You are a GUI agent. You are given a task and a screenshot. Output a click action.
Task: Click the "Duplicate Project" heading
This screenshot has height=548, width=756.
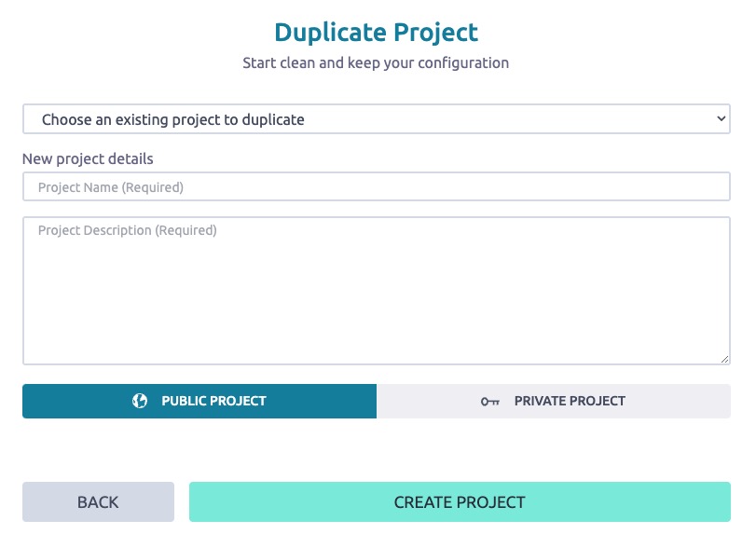[x=376, y=33]
